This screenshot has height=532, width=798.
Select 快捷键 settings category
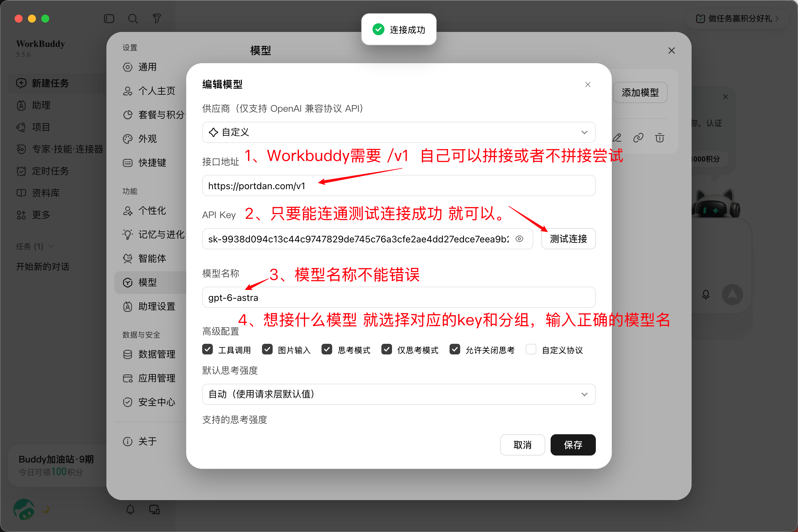tap(150, 163)
